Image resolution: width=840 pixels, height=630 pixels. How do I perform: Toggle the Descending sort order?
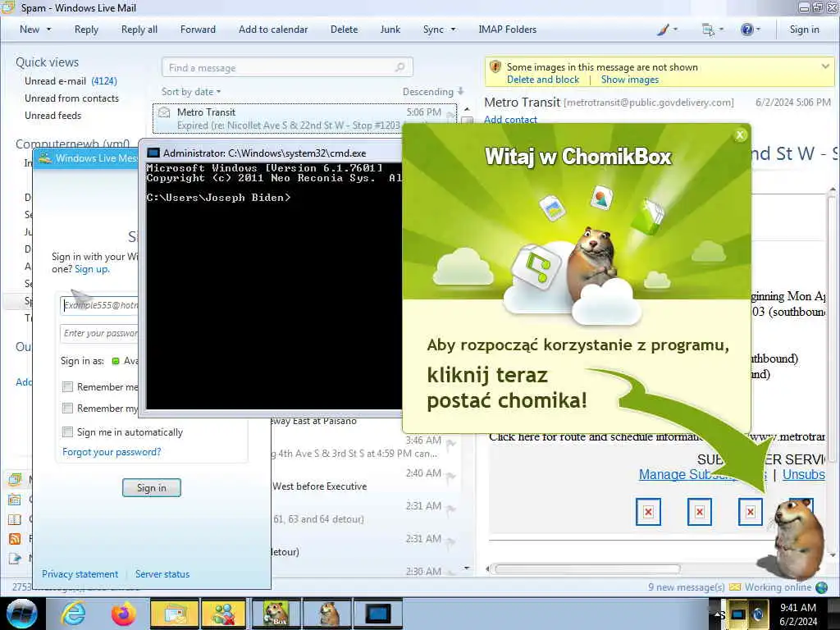(433, 92)
